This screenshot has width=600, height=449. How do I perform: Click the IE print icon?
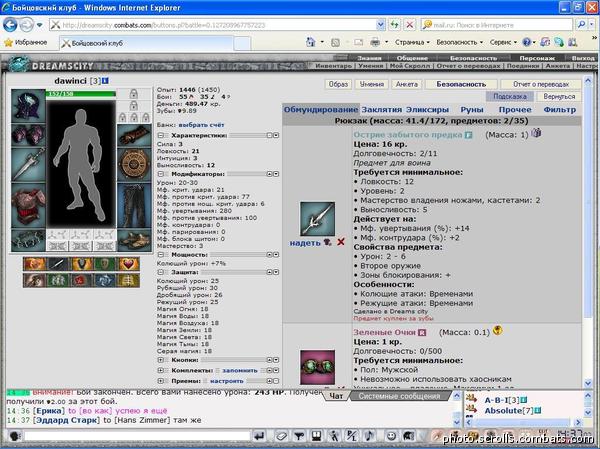tap(375, 42)
